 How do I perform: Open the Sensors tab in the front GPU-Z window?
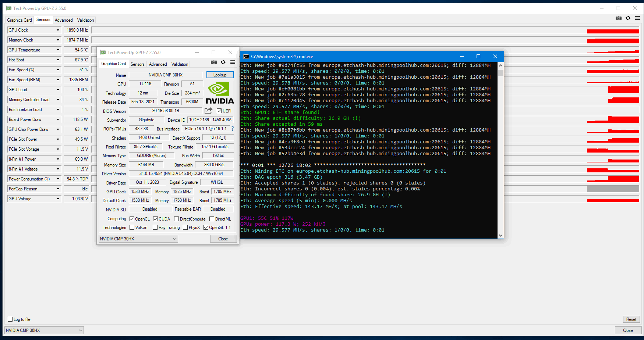[138, 64]
